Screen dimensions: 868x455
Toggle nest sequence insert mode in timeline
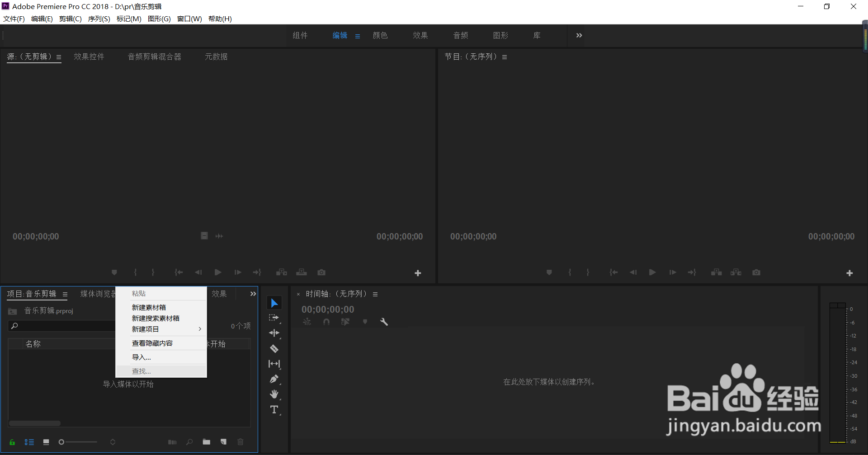307,322
